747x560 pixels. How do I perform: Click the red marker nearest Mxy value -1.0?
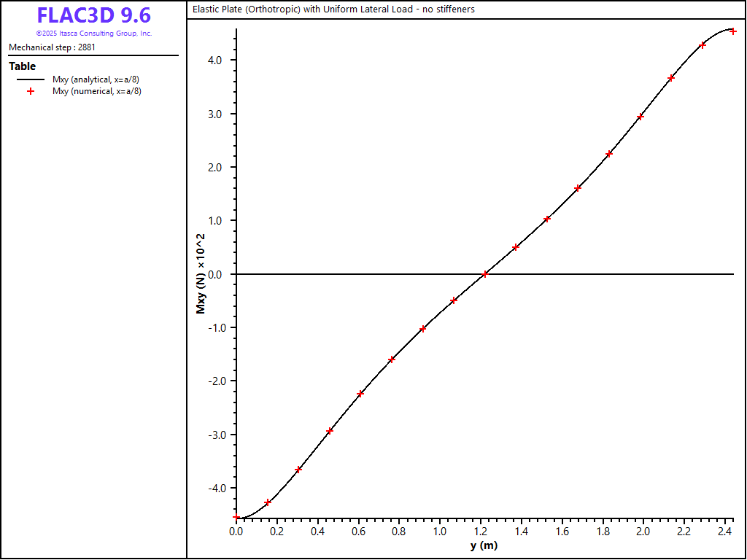click(x=423, y=329)
